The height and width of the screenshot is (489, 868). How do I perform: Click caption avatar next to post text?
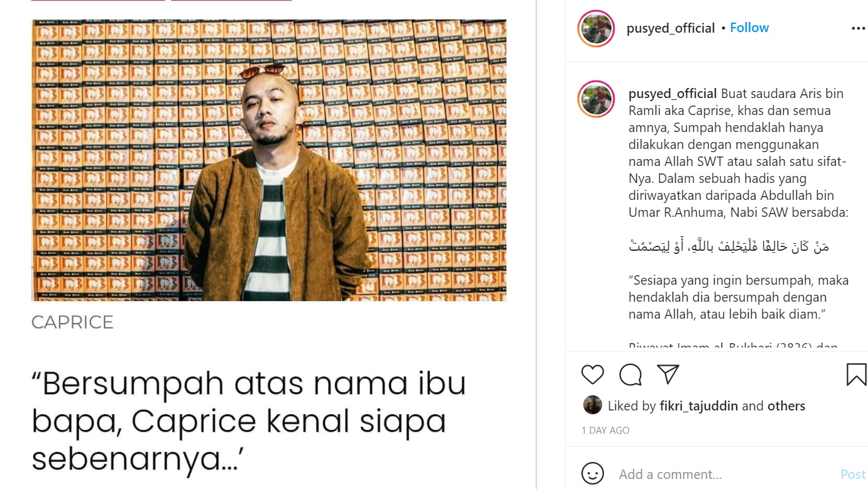pyautogui.click(x=596, y=99)
